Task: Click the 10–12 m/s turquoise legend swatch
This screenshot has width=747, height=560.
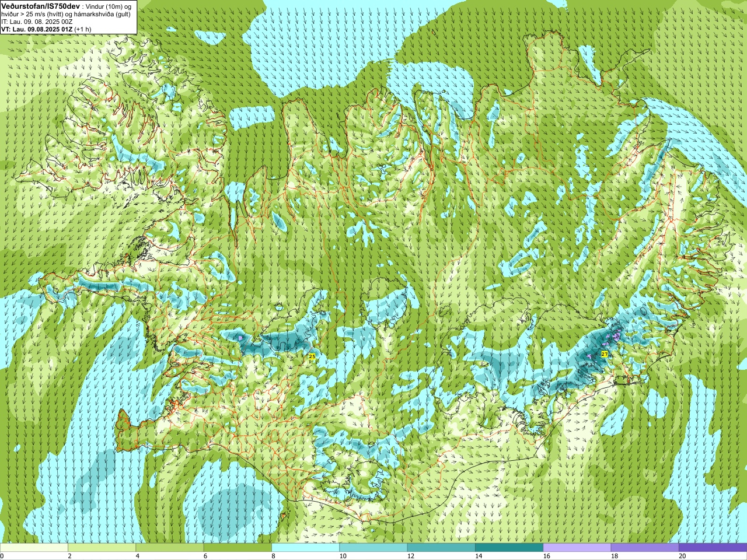Action: pos(373,548)
